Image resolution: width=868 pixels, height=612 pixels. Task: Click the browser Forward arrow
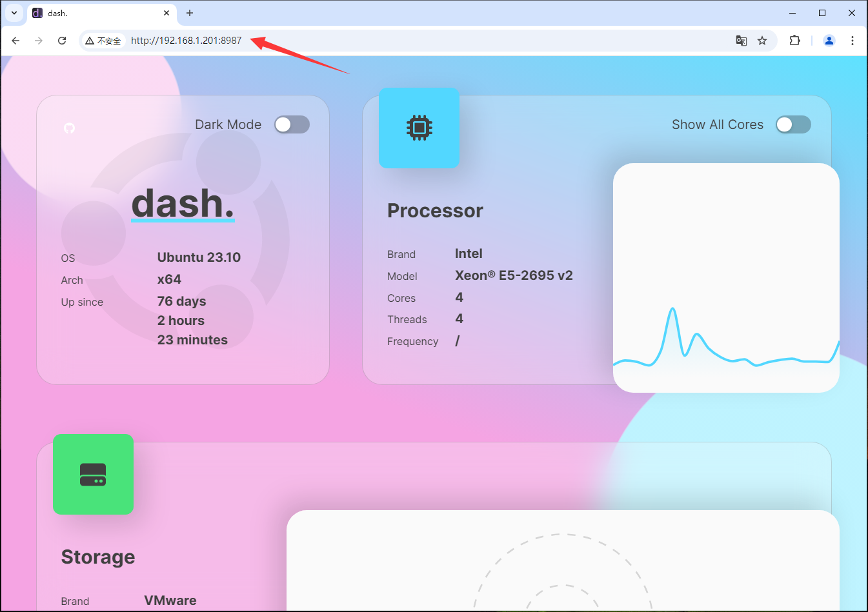pos(39,41)
